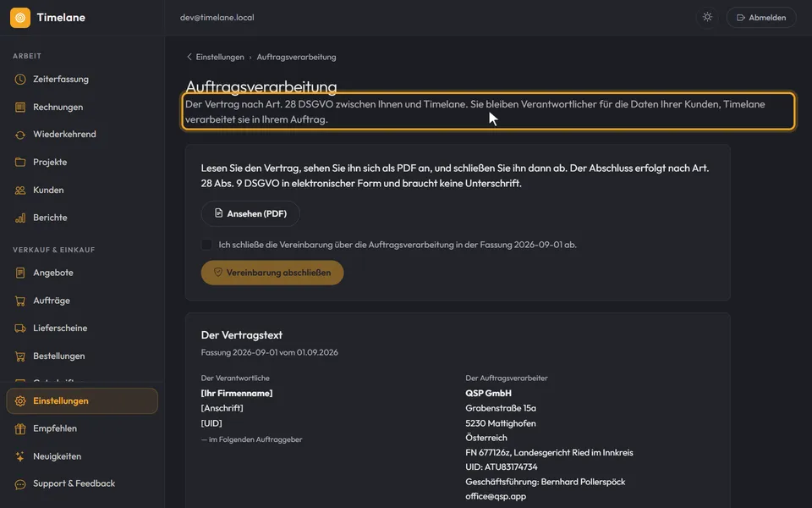Click the Berichte bar chart icon
Viewport: 812px width, 508px height.
[x=20, y=218]
